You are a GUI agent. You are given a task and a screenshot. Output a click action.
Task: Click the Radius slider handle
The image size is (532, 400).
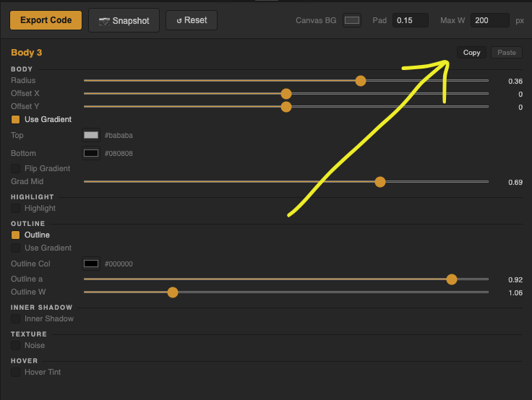click(x=361, y=81)
